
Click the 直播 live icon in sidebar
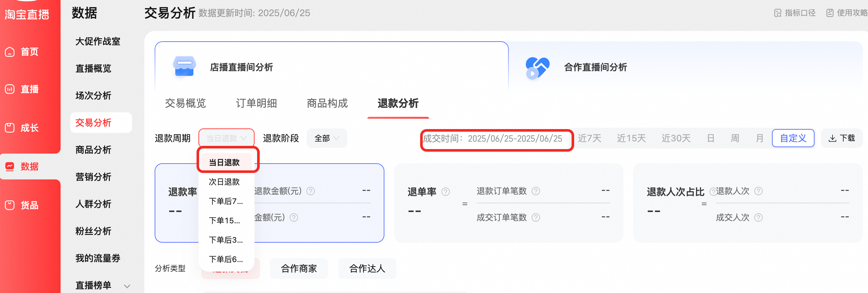pos(10,89)
